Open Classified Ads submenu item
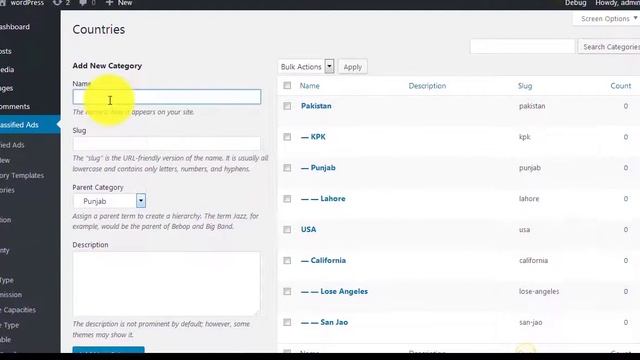Image resolution: width=640 pixels, height=360 pixels. point(12,145)
